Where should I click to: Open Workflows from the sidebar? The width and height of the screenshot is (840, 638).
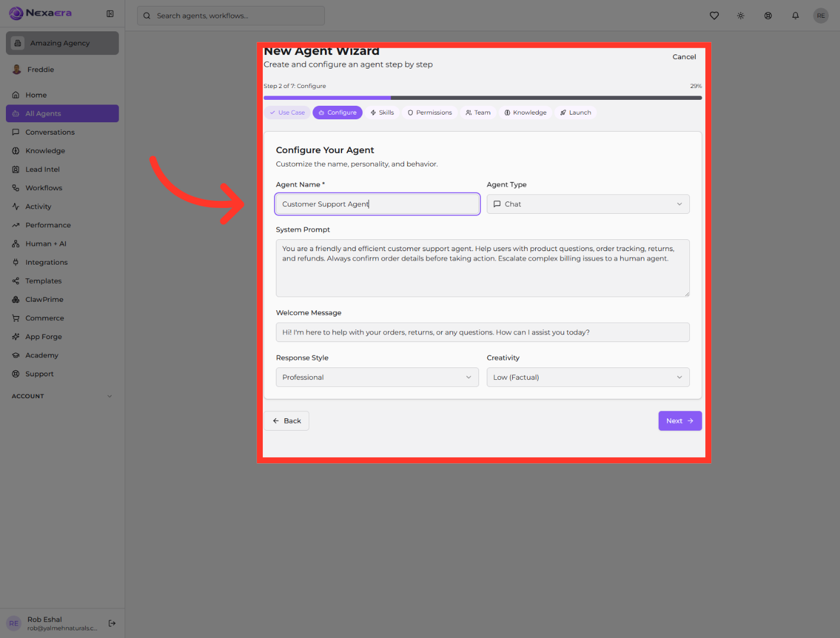click(62, 188)
